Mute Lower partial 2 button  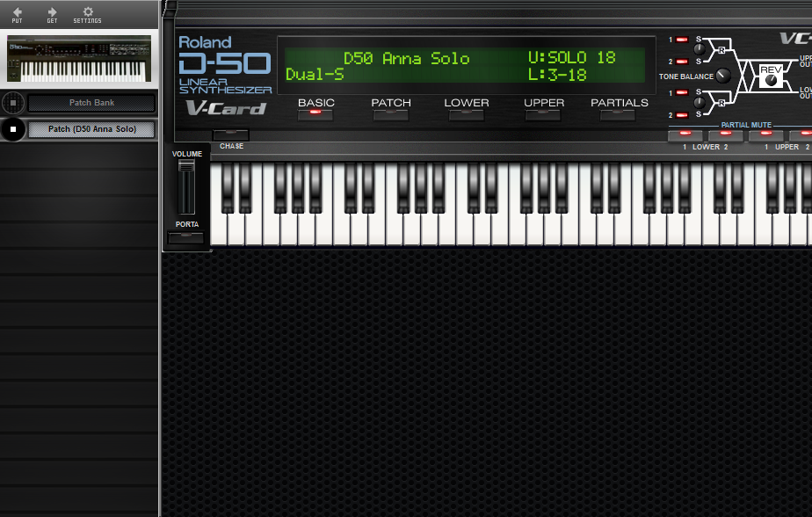point(726,135)
